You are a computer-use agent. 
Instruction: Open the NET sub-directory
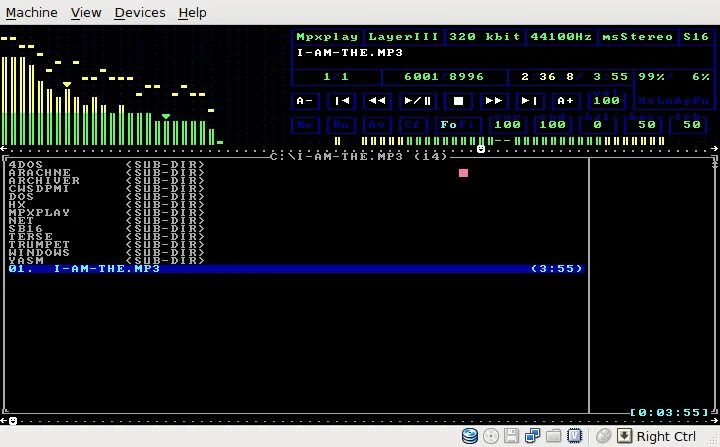coord(107,221)
